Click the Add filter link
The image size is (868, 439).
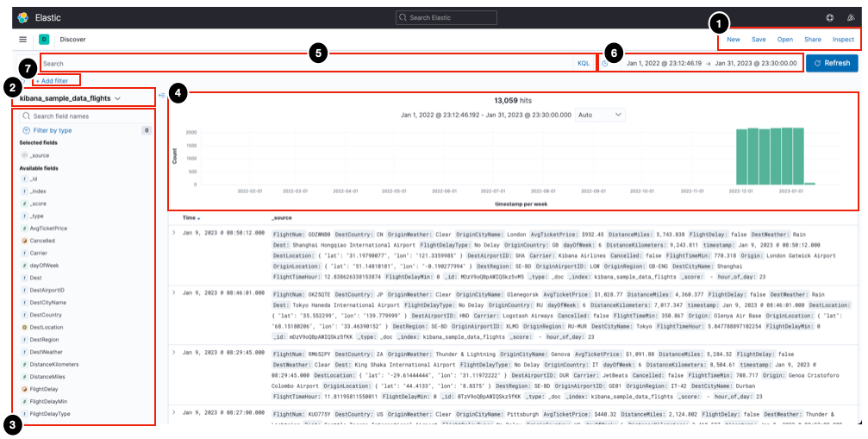click(52, 81)
